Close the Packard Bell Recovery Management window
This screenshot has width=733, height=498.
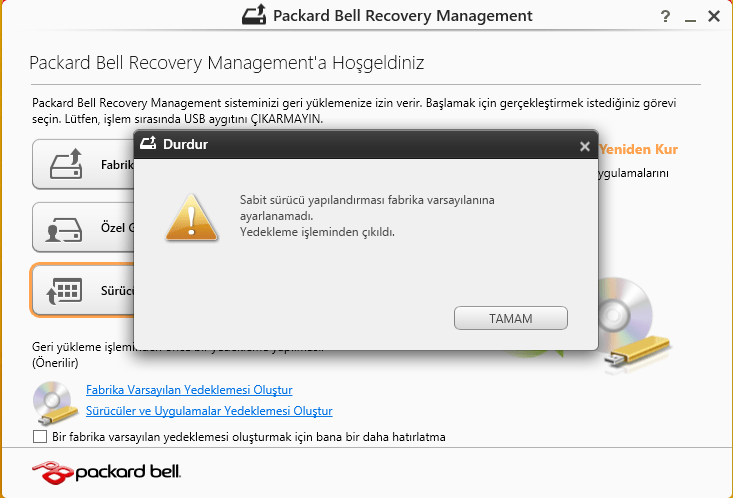pyautogui.click(x=714, y=17)
